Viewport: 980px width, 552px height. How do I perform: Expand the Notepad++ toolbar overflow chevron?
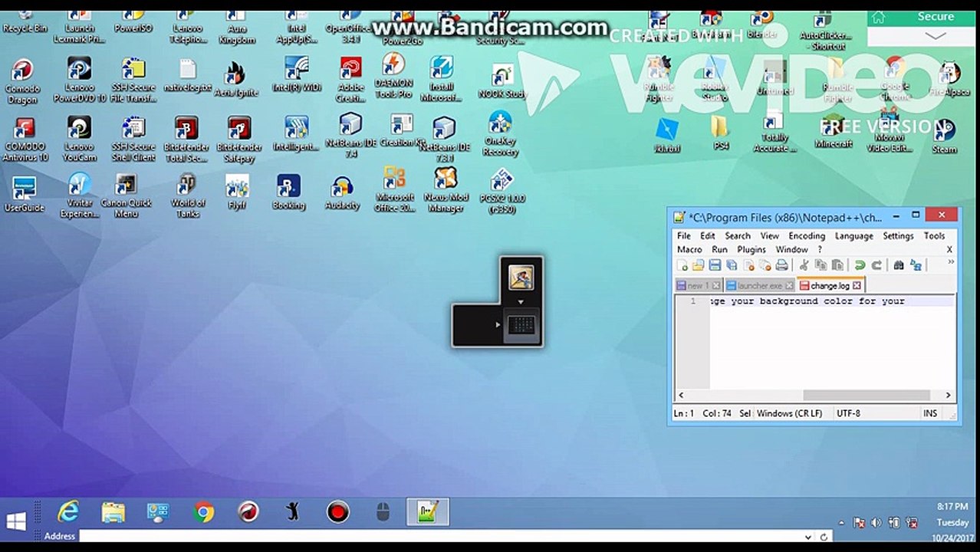click(951, 262)
